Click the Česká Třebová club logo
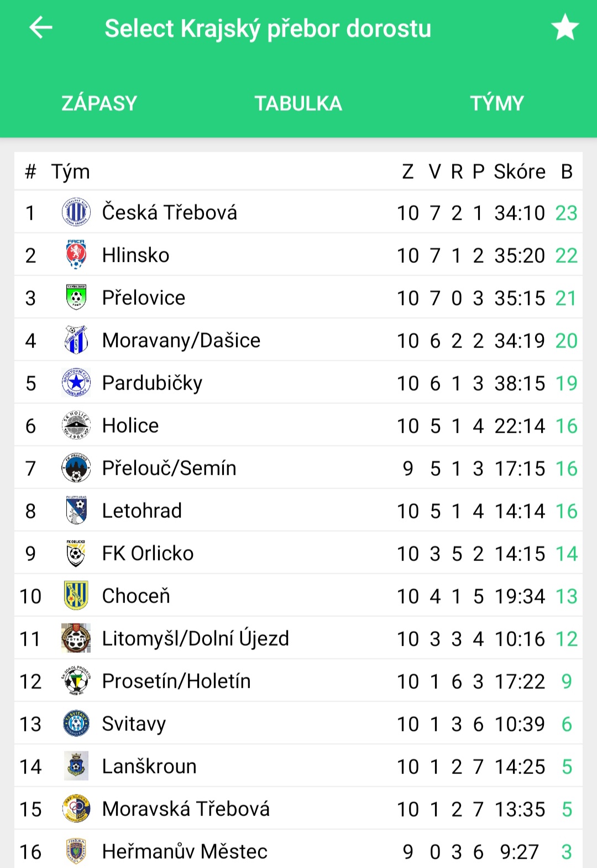The image size is (597, 868). (76, 212)
